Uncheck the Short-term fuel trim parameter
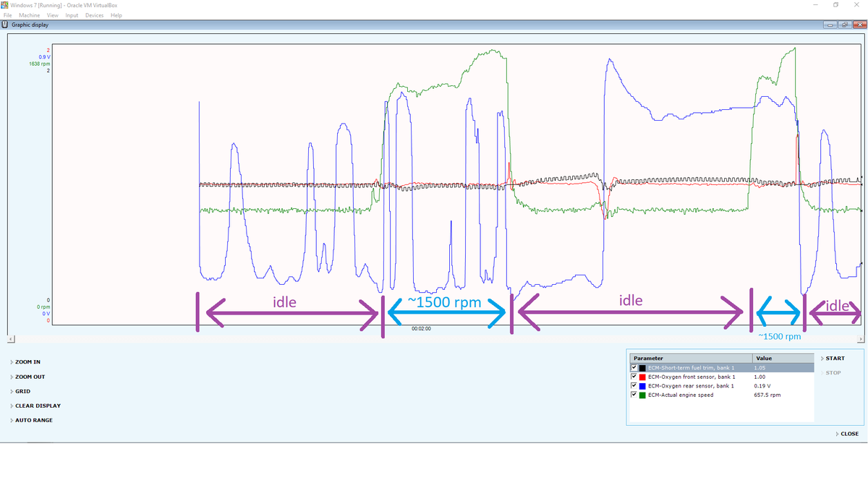Screen dimensions: 868x488 coord(634,367)
